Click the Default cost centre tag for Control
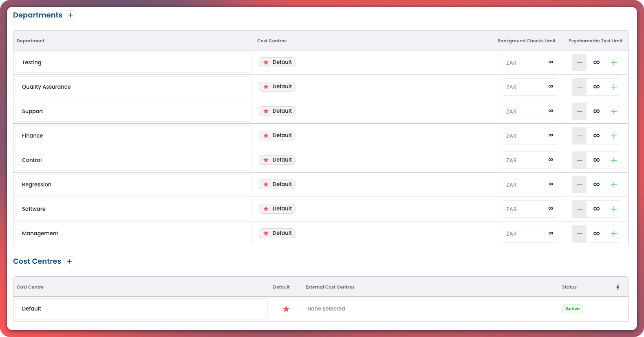This screenshot has width=644, height=337. point(277,160)
